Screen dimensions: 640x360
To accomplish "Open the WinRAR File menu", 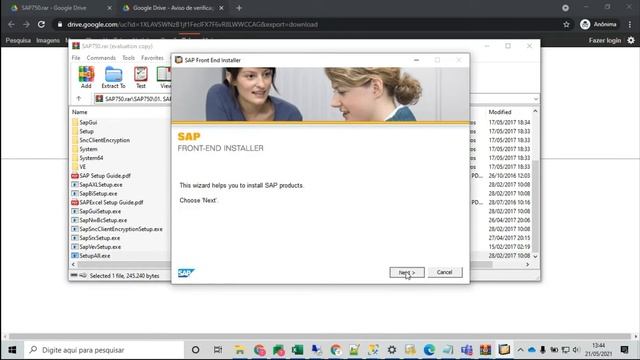I will [x=76, y=58].
